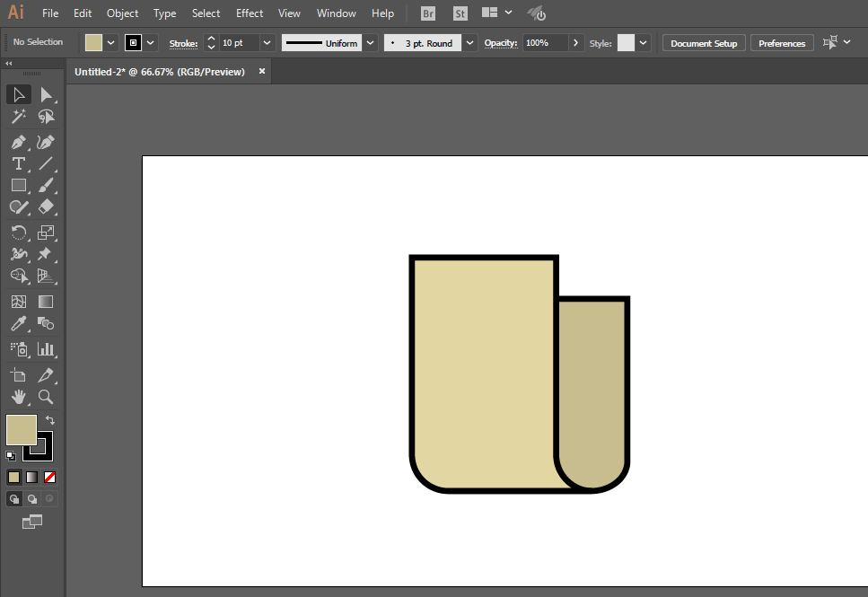Pick the Eyedropper tool
Screen dimensions: 868x597
pyautogui.click(x=18, y=323)
